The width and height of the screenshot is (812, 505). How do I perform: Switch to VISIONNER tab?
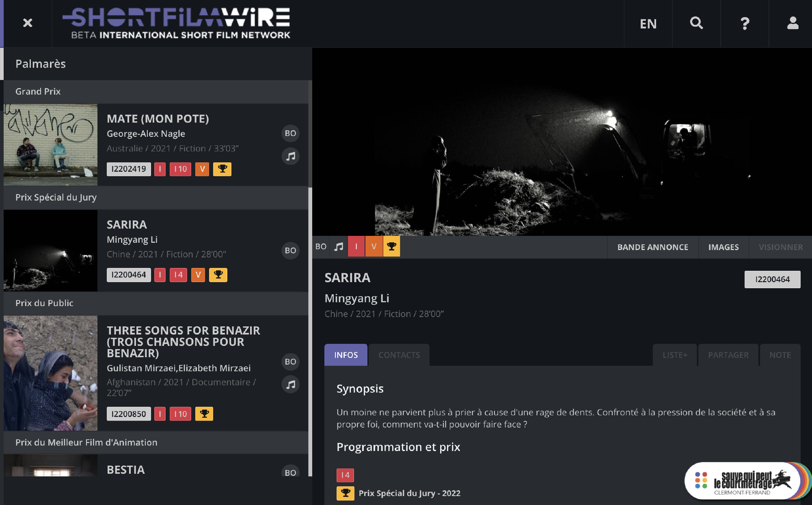pos(781,247)
